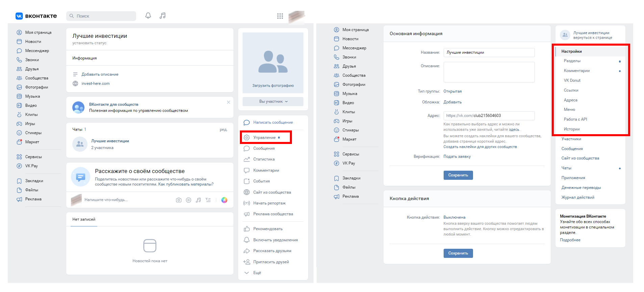The image size is (644, 292).
Task: Click the Название field containing Лучшие инвестиции
Action: [x=489, y=52]
